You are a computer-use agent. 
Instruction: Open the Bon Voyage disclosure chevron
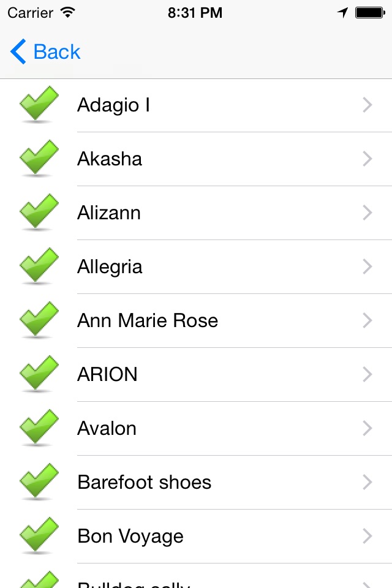(x=367, y=536)
